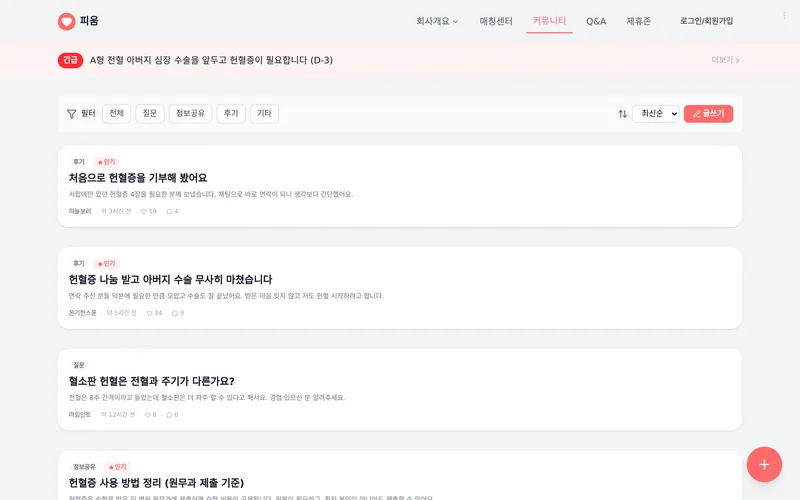This screenshot has width=800, height=500.
Task: Click the 더보기 link in urgent banner
Action: pyautogui.click(x=726, y=60)
